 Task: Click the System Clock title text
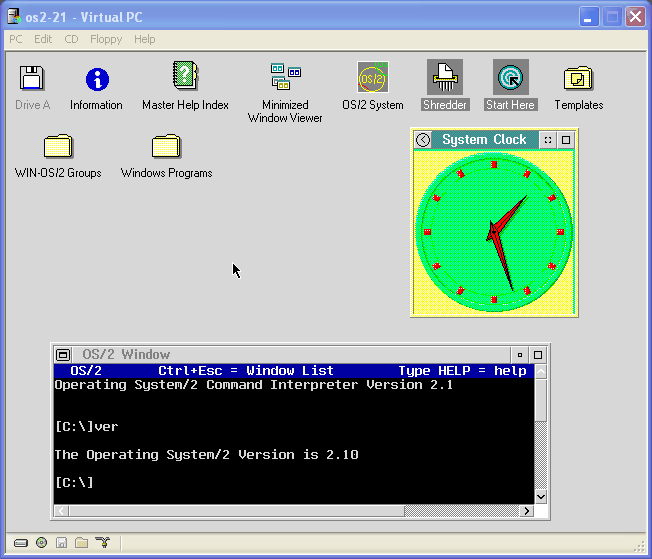pyautogui.click(x=484, y=139)
